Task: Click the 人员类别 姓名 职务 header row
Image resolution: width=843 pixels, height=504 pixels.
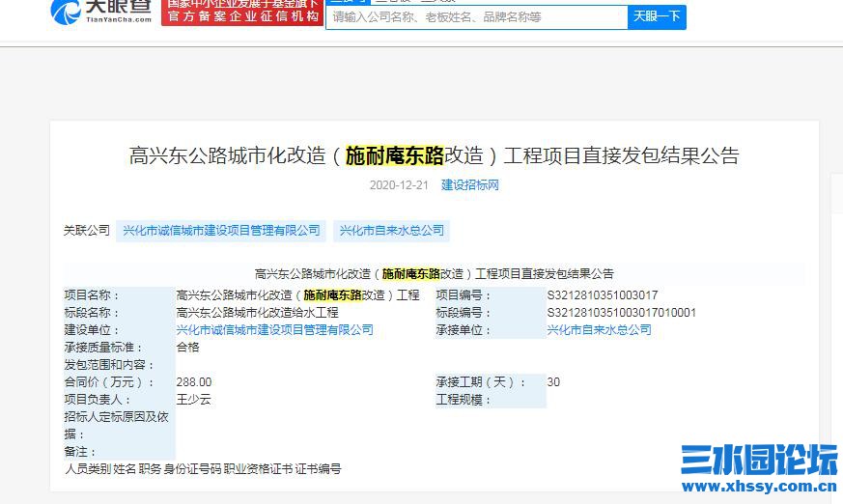Action: point(203,469)
